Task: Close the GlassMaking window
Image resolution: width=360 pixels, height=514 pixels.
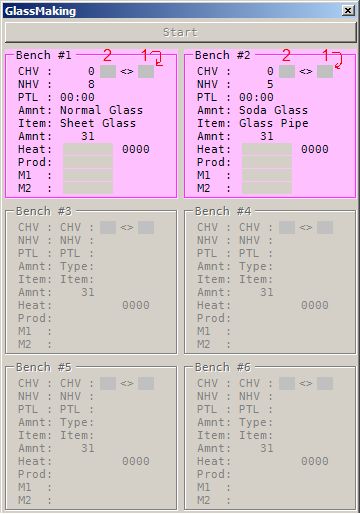Action: [x=348, y=11]
